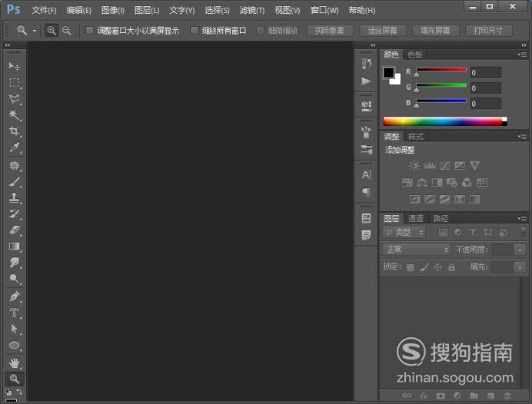Select the History Brush tool
Viewport: 532px width, 404px height.
(14, 214)
